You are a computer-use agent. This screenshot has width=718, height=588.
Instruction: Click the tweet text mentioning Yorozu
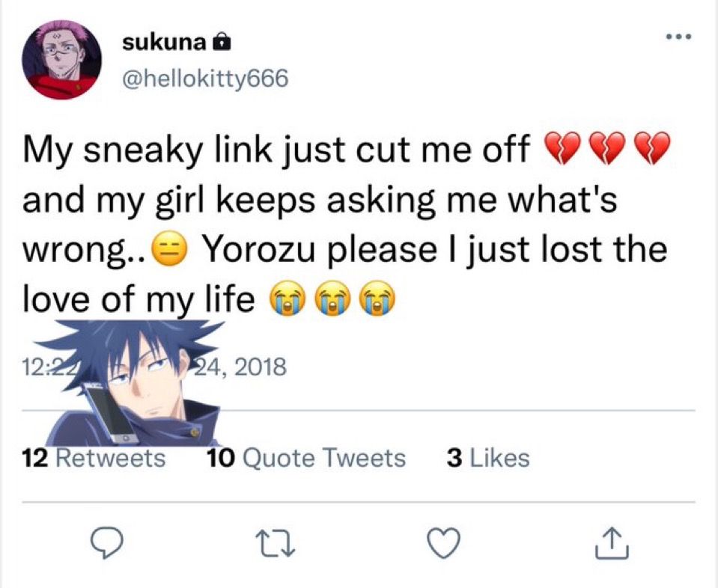tap(344, 224)
